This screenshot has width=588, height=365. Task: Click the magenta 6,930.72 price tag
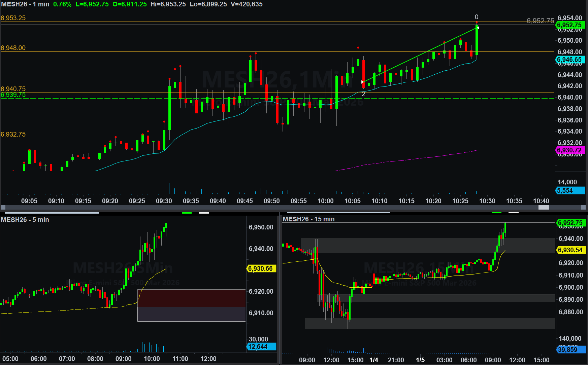[x=569, y=150]
